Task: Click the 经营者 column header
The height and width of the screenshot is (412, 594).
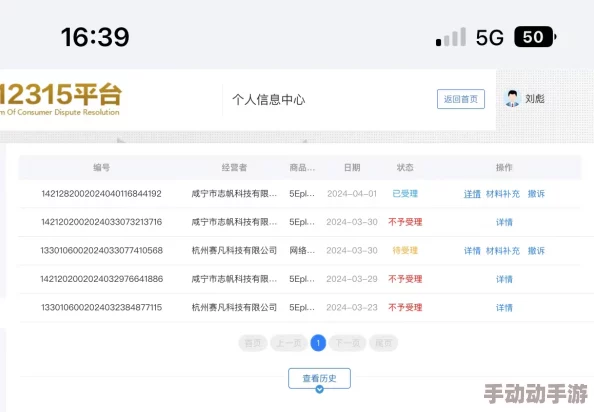Action: [x=234, y=167]
